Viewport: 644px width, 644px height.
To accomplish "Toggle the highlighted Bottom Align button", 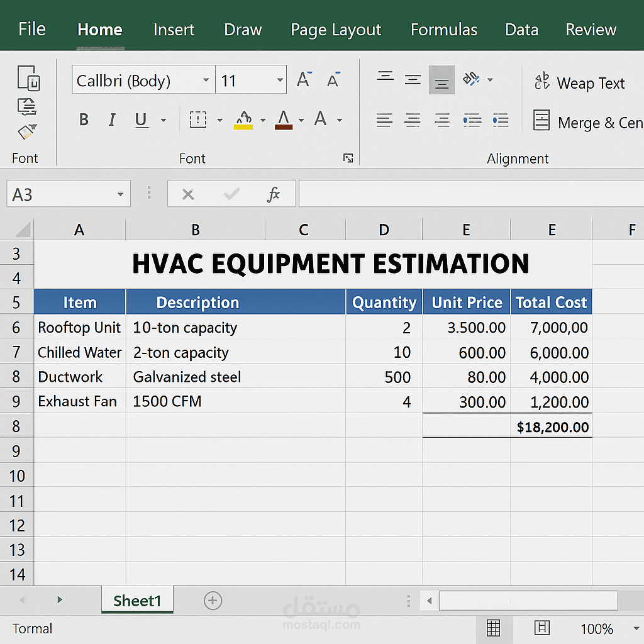I will pos(441,80).
